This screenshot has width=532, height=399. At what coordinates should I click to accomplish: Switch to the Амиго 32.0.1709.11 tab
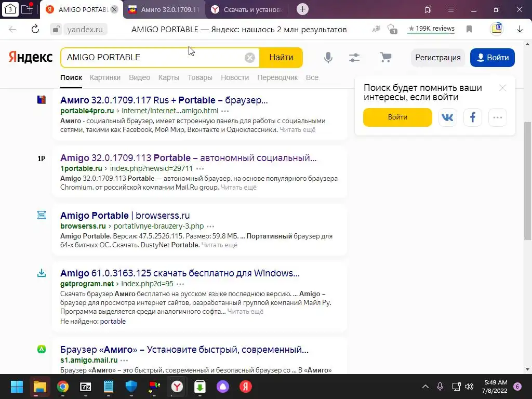(165, 9)
